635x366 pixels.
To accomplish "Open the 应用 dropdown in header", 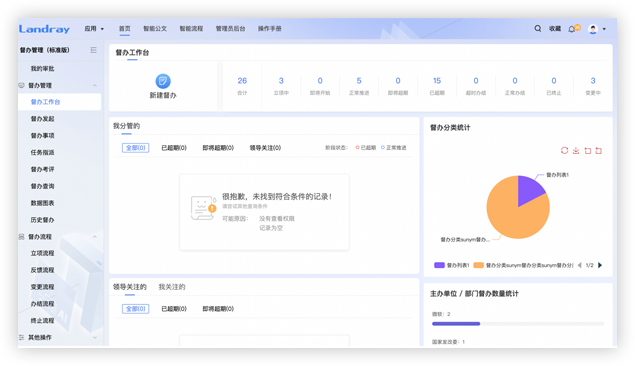I will pyautogui.click(x=94, y=29).
